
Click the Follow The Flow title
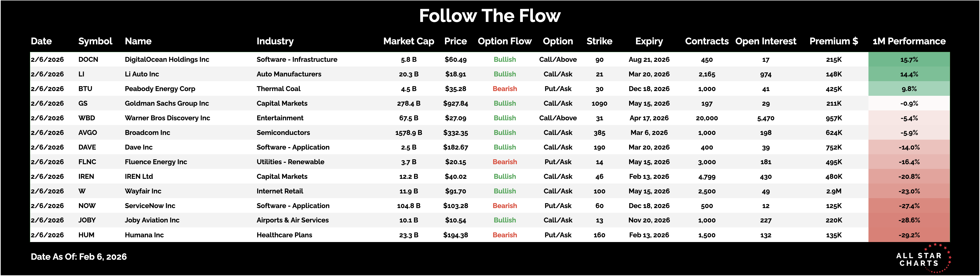[x=490, y=16]
